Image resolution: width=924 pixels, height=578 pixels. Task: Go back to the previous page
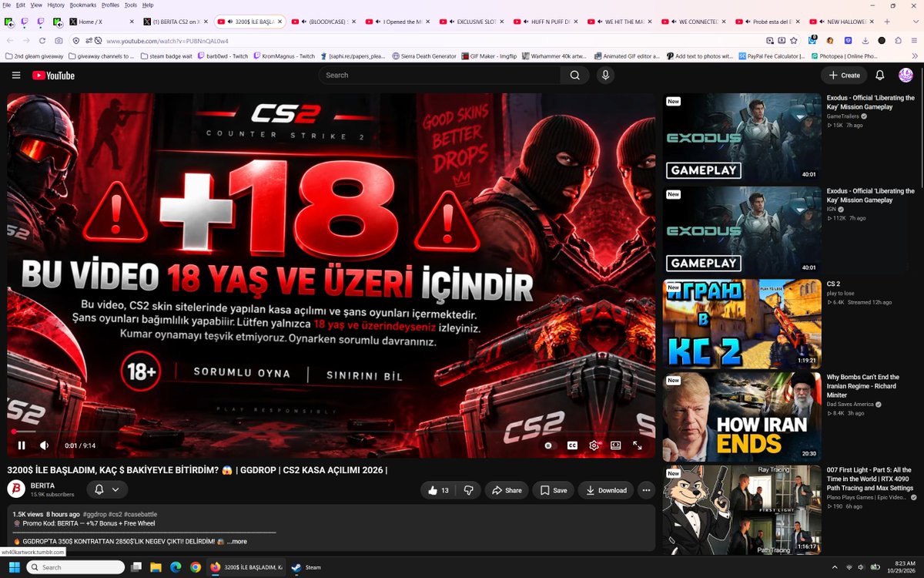pyautogui.click(x=10, y=40)
